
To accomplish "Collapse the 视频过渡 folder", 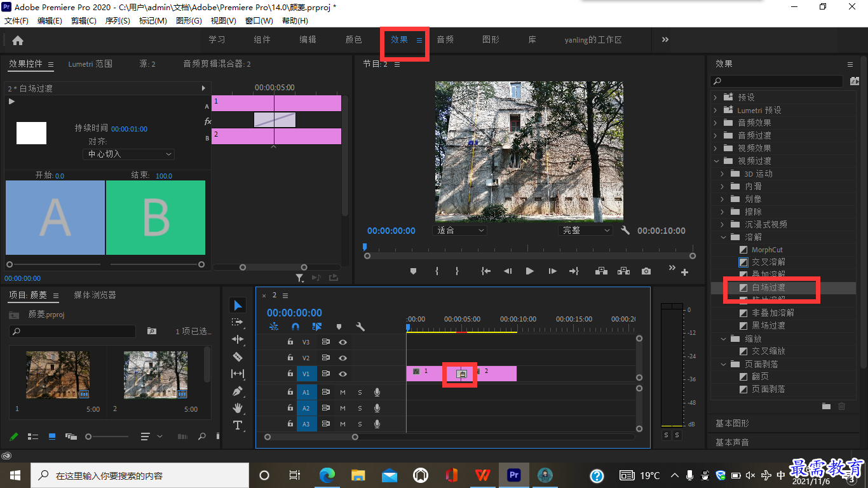I will (x=715, y=161).
